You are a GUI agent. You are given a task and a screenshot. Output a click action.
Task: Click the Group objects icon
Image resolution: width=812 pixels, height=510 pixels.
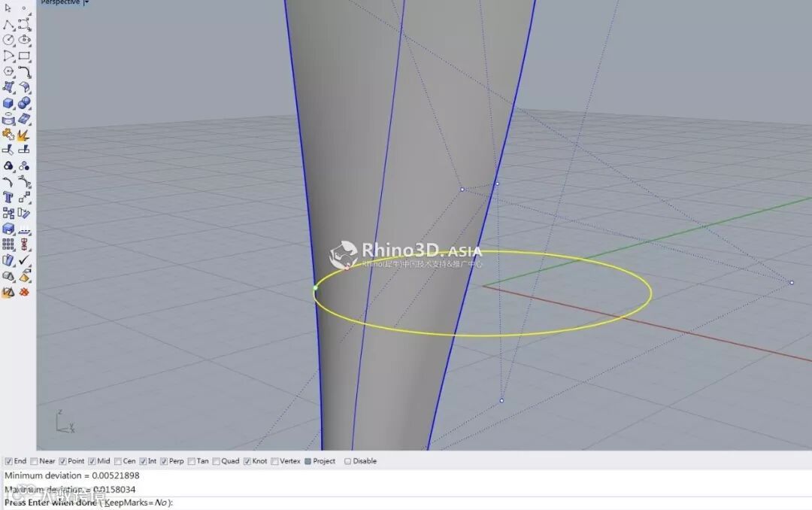click(8, 166)
